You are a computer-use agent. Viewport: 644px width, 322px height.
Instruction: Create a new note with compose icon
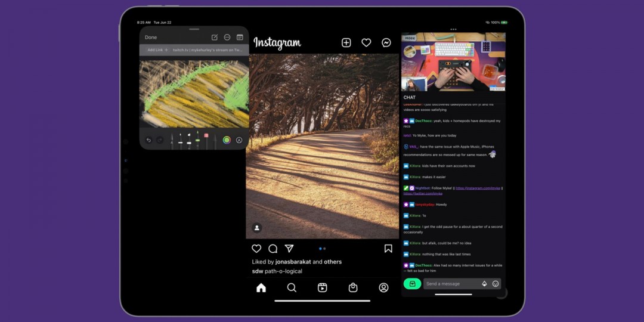click(215, 38)
